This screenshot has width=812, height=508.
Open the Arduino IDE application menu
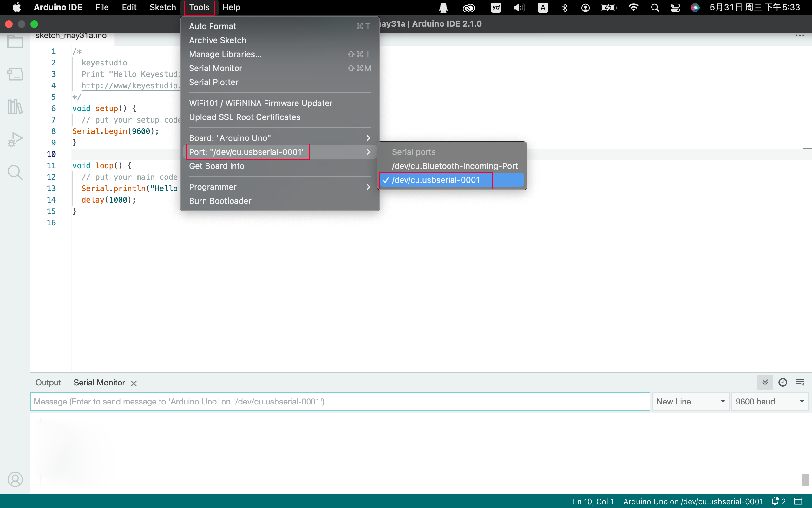tap(58, 7)
